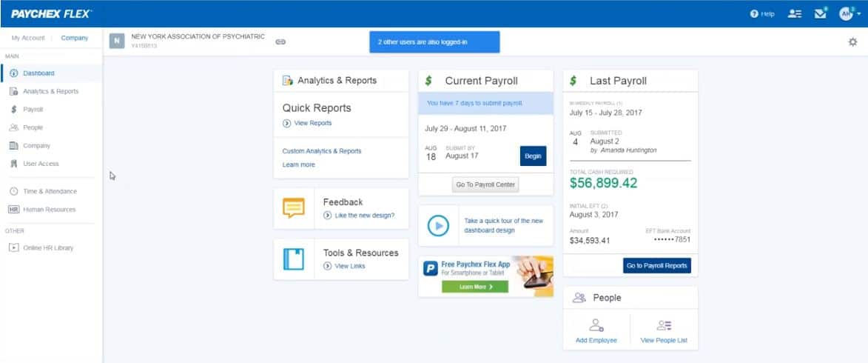Click the 7 days to submit payroll notice

pos(485,103)
